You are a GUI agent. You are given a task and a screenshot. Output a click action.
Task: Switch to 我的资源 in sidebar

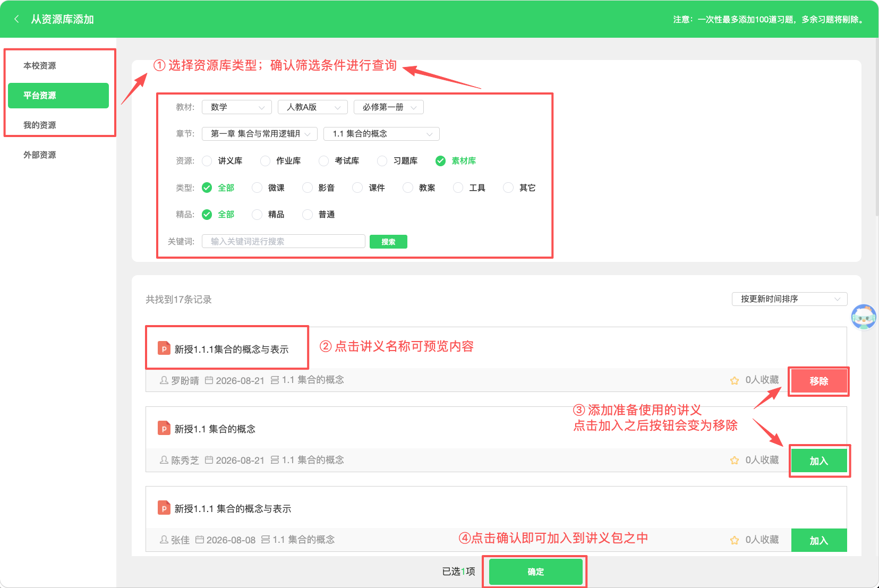click(58, 125)
